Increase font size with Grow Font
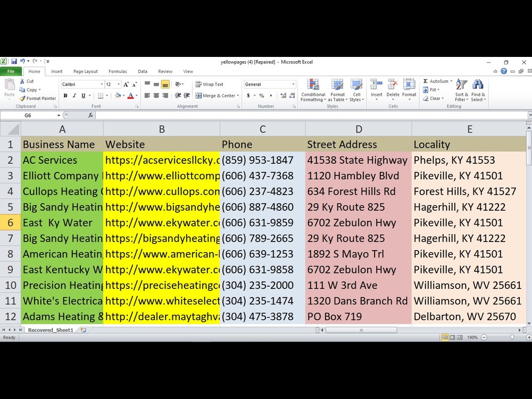 (126, 84)
